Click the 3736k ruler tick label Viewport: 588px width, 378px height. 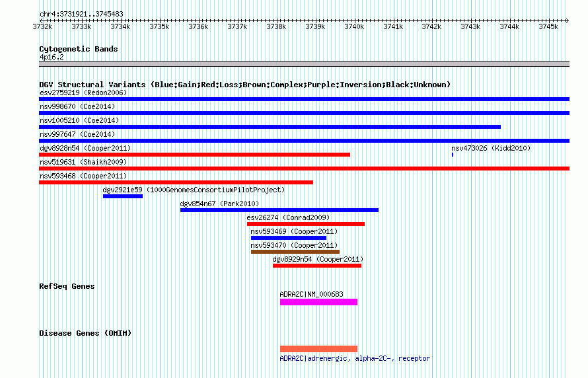pyautogui.click(x=198, y=26)
